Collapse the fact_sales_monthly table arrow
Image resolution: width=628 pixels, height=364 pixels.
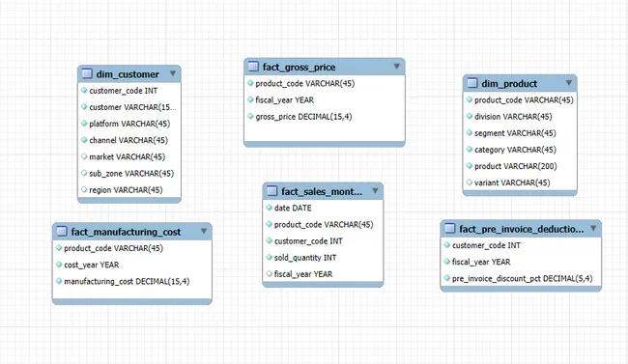click(375, 191)
